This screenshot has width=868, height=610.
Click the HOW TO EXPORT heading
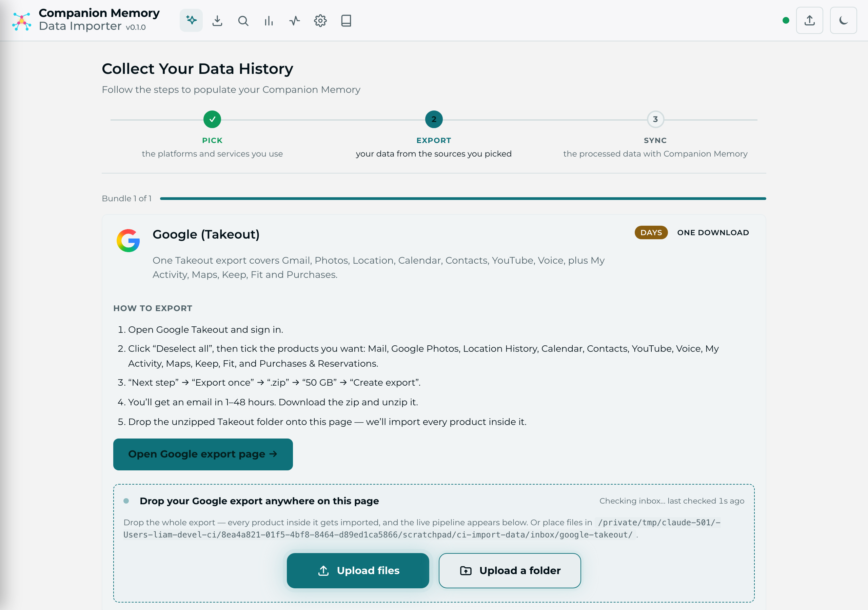(153, 308)
